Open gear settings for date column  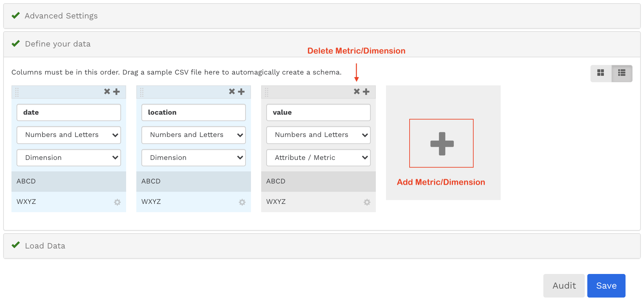[118, 202]
